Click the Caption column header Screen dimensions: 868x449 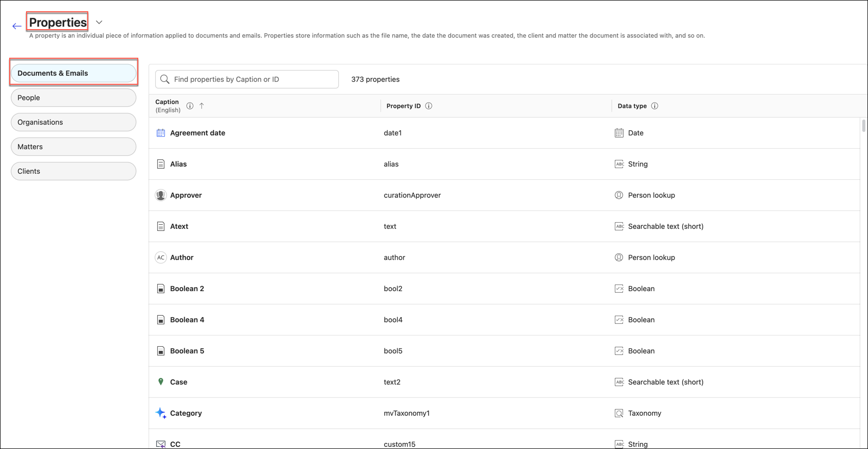click(168, 106)
